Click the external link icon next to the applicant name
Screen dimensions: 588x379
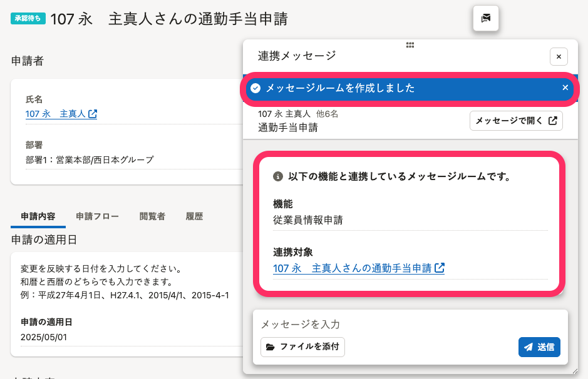pyautogui.click(x=93, y=114)
